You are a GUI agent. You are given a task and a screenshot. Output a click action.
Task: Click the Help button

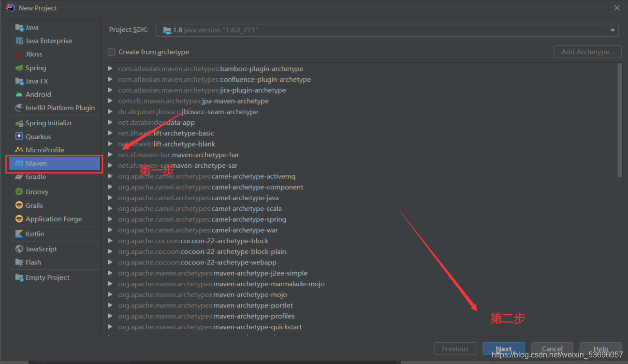pos(600,349)
